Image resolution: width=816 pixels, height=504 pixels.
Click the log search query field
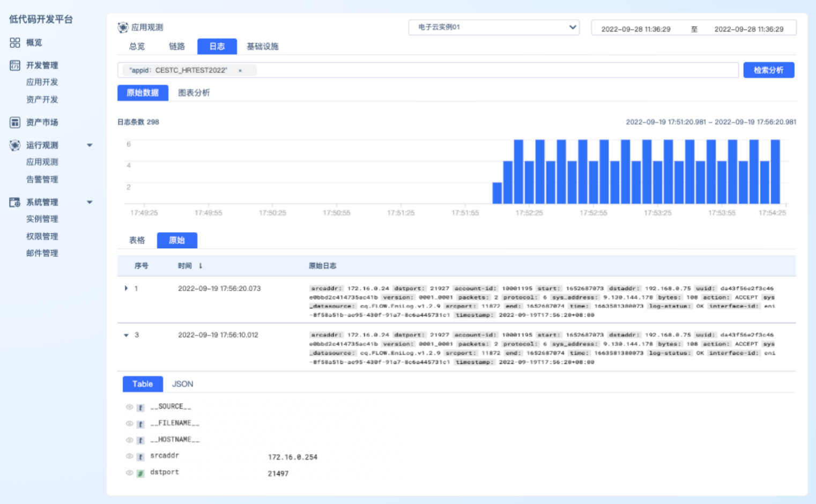pyautogui.click(x=428, y=70)
